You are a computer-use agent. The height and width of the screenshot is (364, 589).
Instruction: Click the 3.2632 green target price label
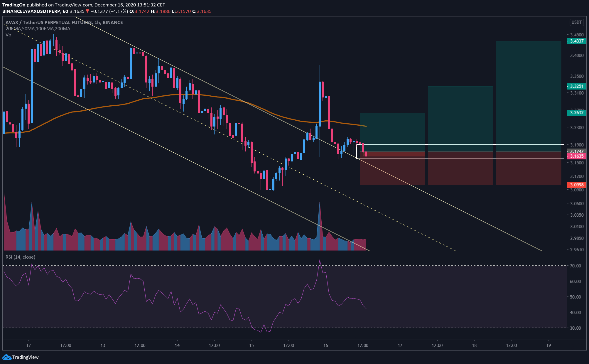coord(576,113)
